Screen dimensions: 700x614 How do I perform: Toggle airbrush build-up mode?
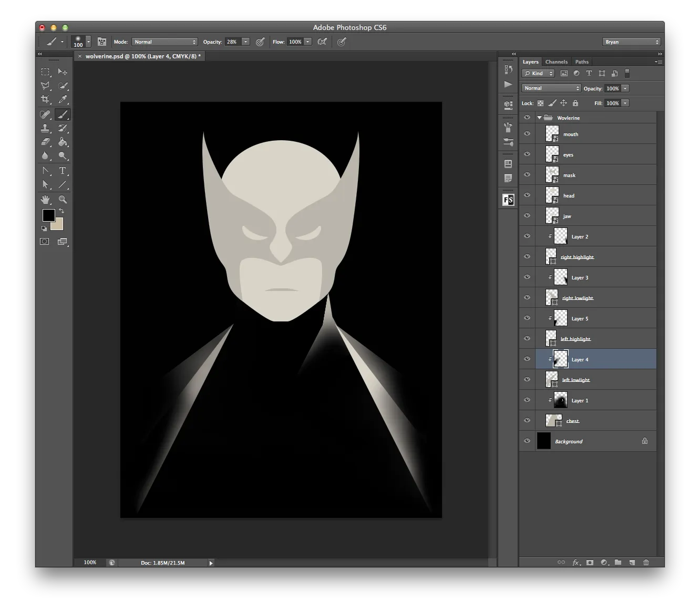pyautogui.click(x=323, y=42)
